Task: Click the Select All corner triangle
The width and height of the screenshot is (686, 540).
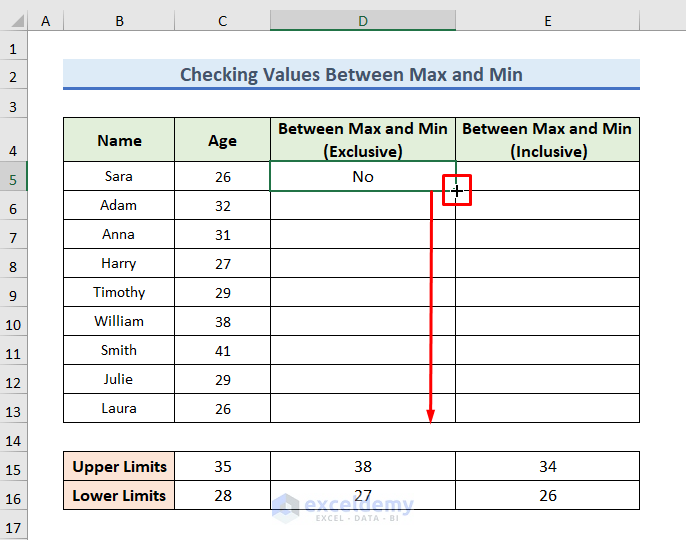Action: [x=18, y=21]
